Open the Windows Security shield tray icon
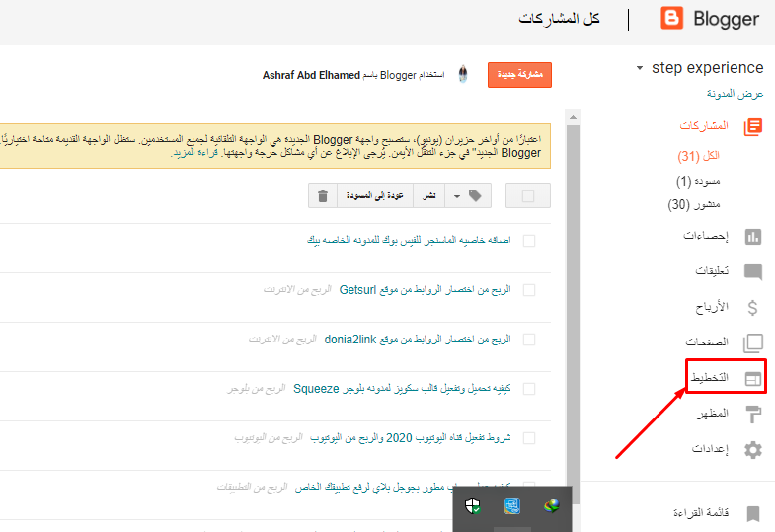Image resolution: width=775 pixels, height=532 pixels. point(473,505)
